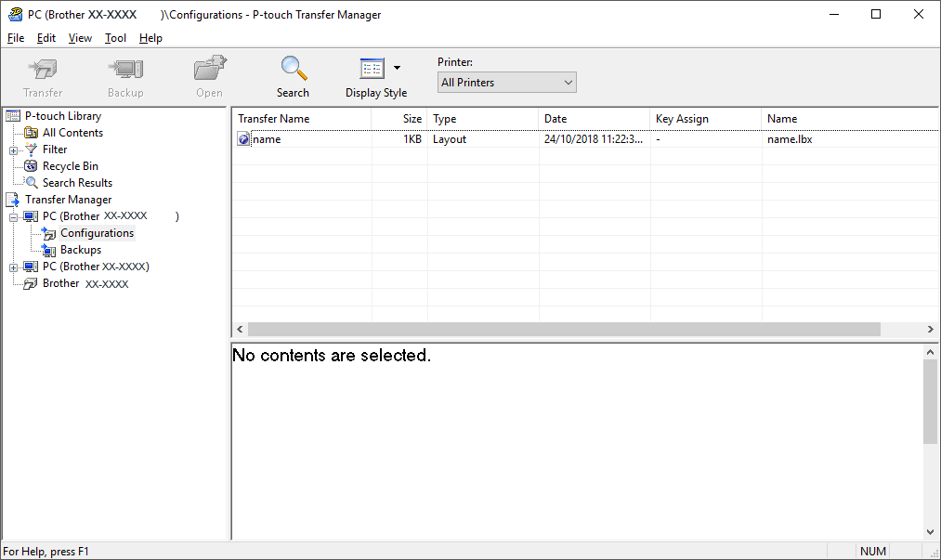Image resolution: width=941 pixels, height=560 pixels.
Task: Click the Display Style list icon
Action: pos(372,69)
